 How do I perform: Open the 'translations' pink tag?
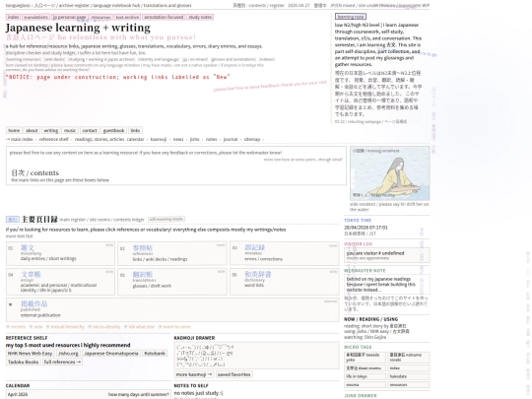pos(36,17)
